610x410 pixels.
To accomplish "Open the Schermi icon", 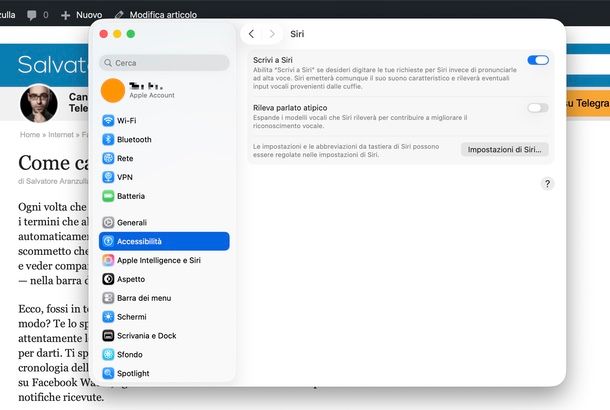I will coord(108,317).
